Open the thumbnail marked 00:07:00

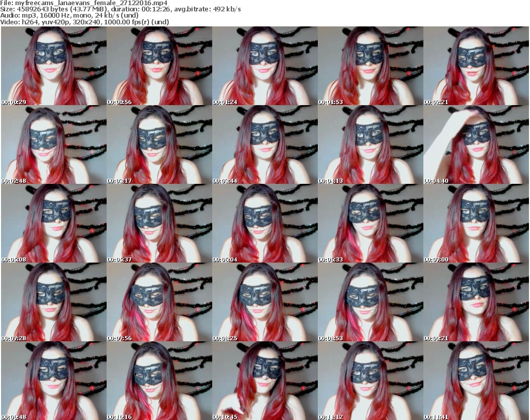pos(476,224)
